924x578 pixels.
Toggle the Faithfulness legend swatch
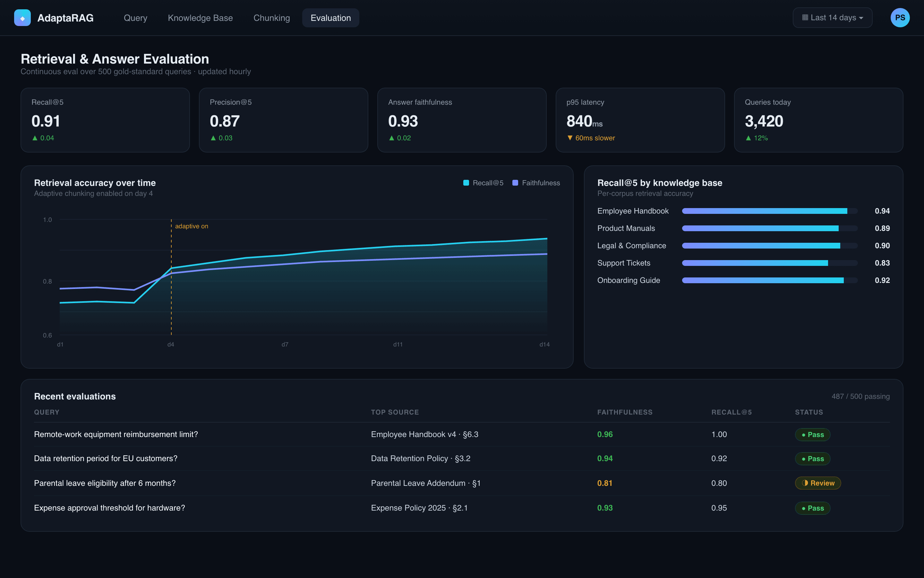click(x=515, y=183)
